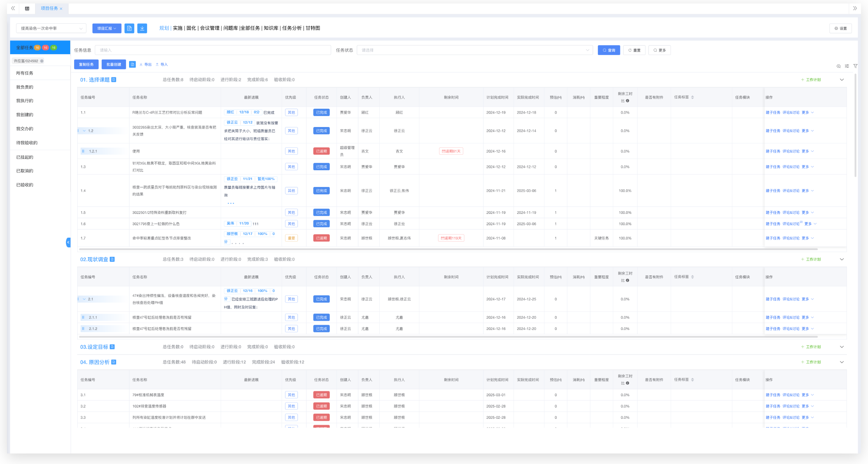
Task: Click the 批量创建 button
Action: point(114,65)
